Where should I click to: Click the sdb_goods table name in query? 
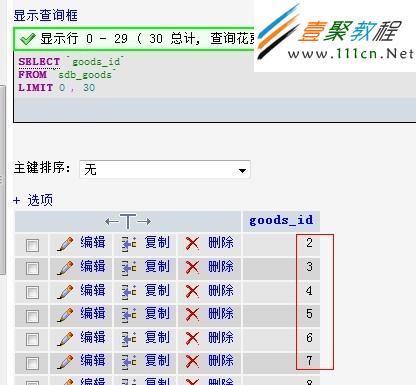[85, 75]
